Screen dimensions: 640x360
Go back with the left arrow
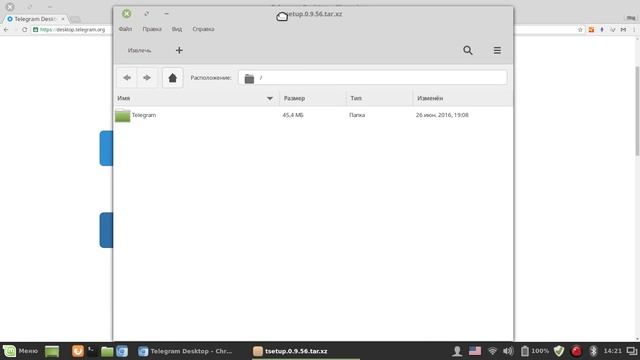pyautogui.click(x=127, y=78)
